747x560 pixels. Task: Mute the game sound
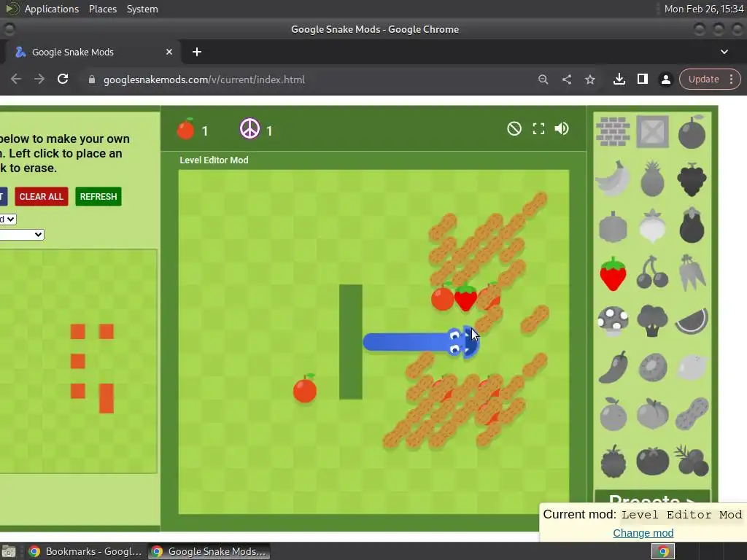562,128
